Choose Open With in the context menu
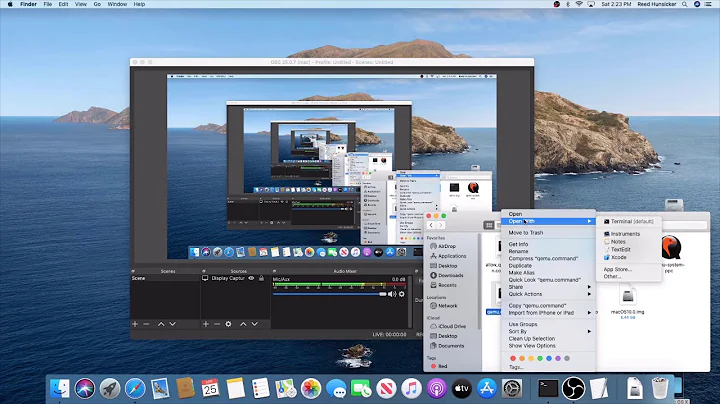This screenshot has width=720, height=404. point(548,221)
